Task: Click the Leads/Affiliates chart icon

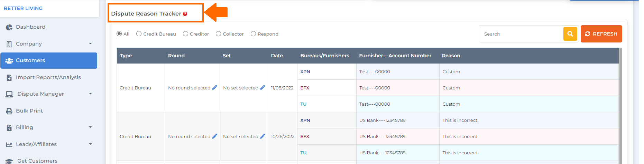Action: (x=9, y=144)
